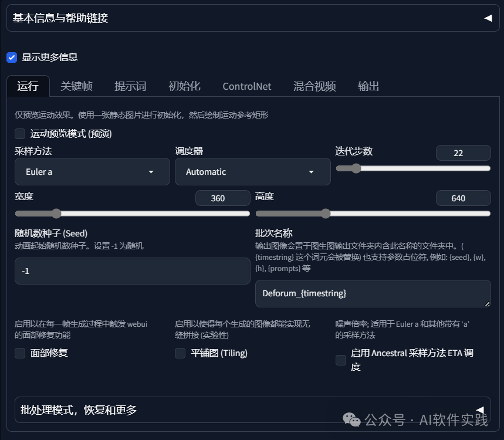504x440 pixels.
Task: Enable the 平铺图 (Tiling) checkbox
Action: click(180, 353)
